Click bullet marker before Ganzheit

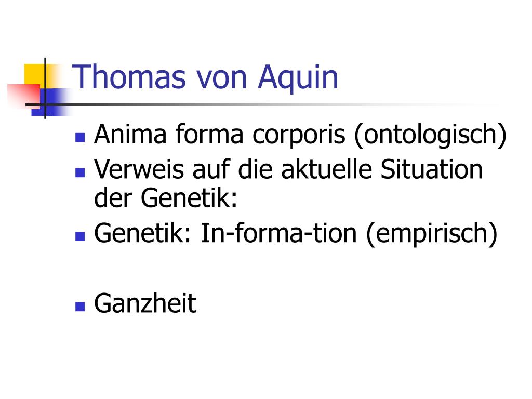(x=80, y=307)
